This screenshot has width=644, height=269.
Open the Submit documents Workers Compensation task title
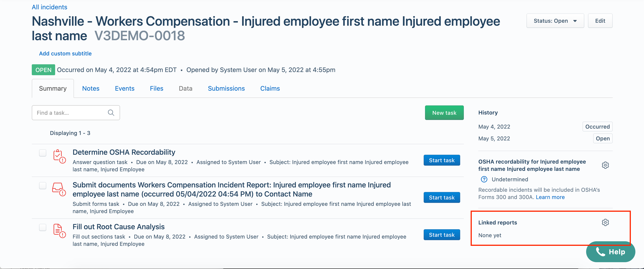point(231,189)
